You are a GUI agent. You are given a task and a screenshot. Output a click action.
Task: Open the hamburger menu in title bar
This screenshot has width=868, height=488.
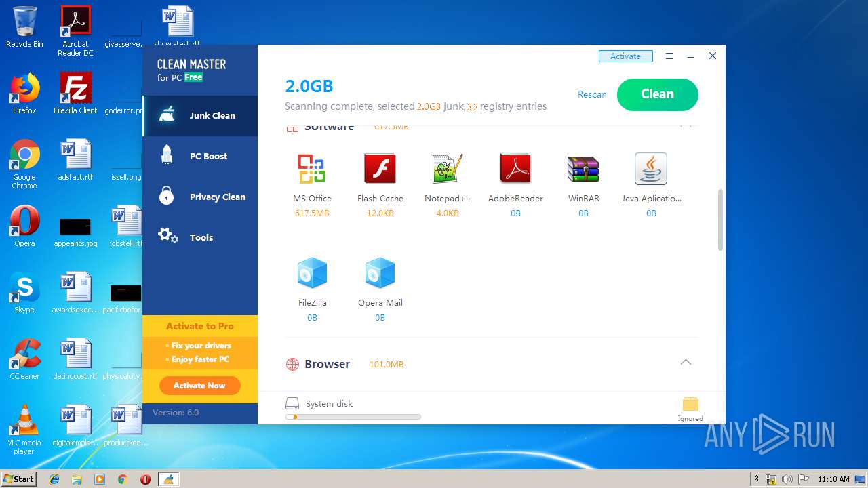tap(669, 56)
